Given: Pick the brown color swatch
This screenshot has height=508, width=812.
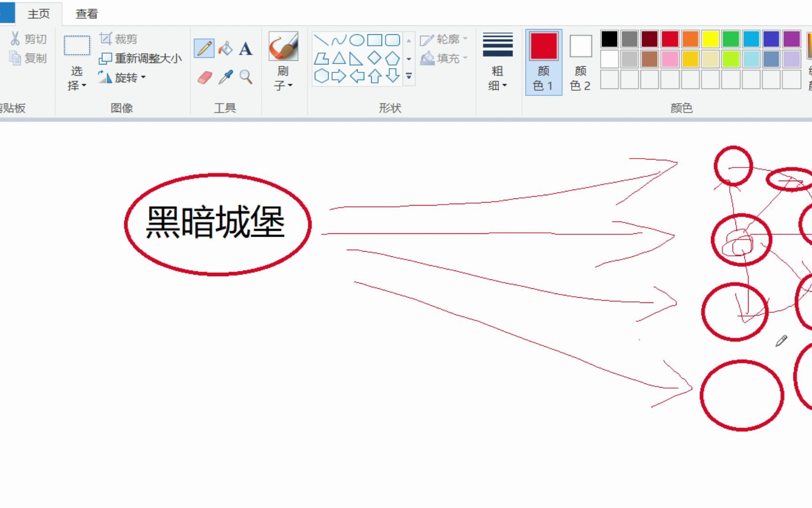Looking at the screenshot, I should coord(650,59).
